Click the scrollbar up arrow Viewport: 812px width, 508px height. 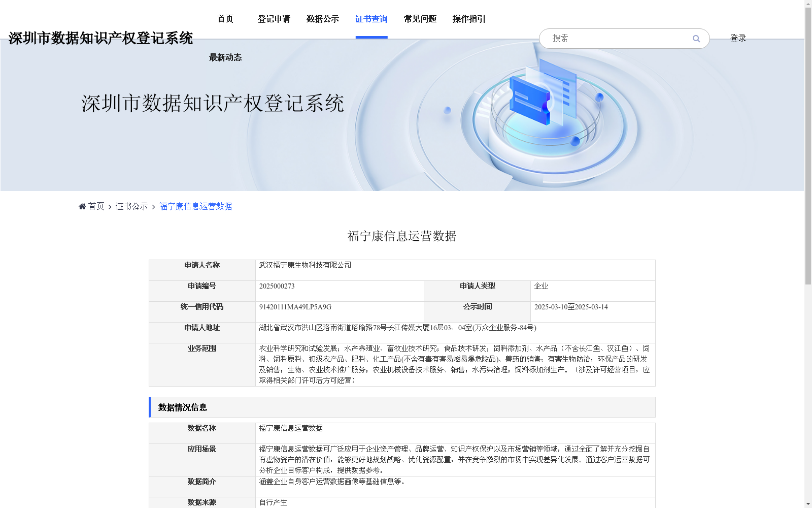(808, 4)
